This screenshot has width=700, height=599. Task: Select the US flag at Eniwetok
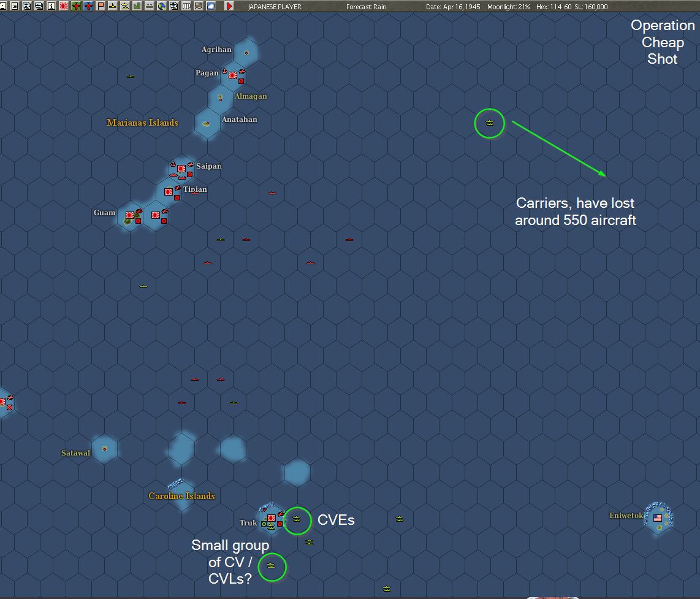point(658,517)
